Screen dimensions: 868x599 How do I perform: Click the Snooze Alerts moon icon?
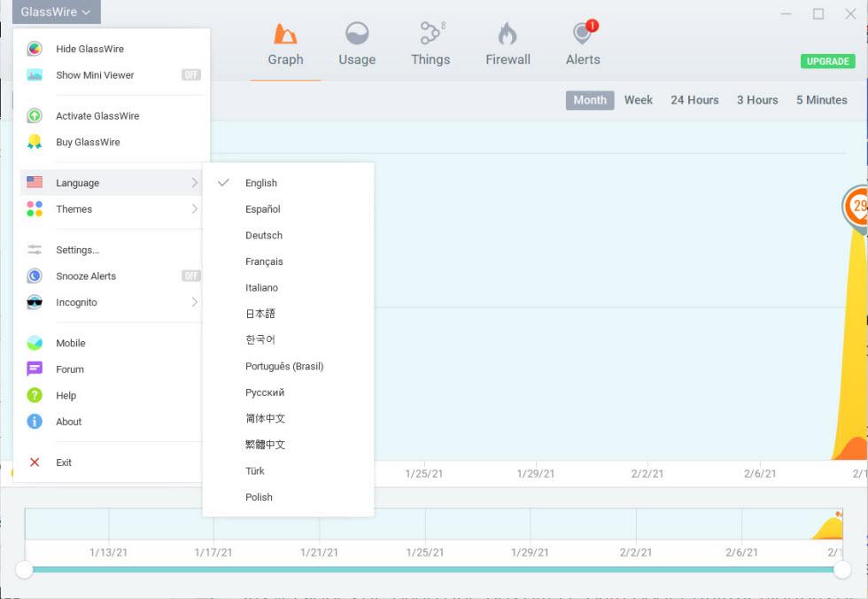click(x=35, y=276)
